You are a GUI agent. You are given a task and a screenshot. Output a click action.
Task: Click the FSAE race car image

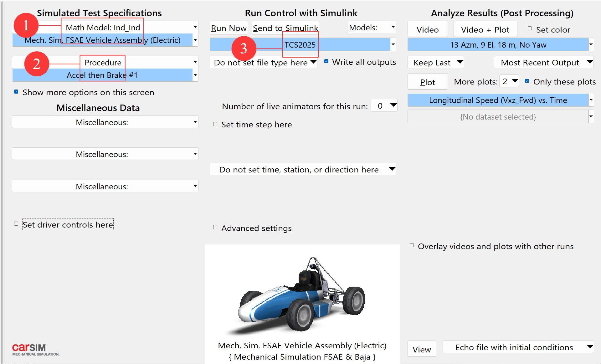click(302, 294)
